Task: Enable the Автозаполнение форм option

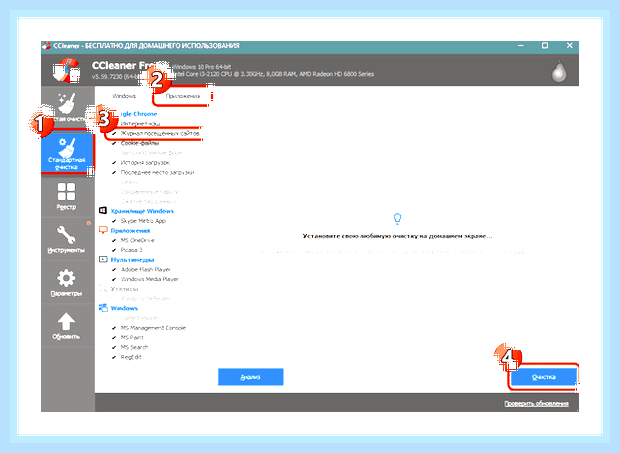Action: click(x=151, y=153)
